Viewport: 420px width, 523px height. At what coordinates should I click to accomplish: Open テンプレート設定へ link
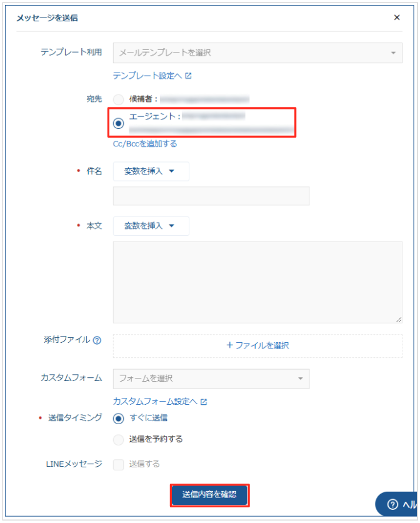coord(147,76)
